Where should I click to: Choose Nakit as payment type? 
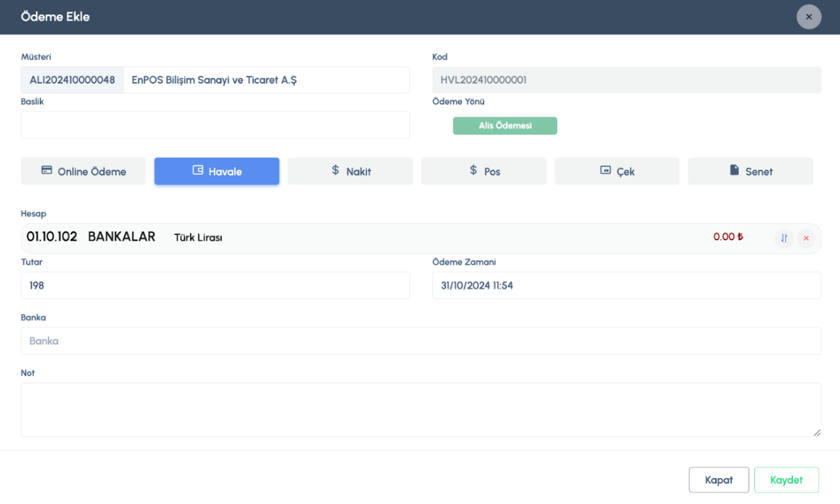click(x=350, y=172)
